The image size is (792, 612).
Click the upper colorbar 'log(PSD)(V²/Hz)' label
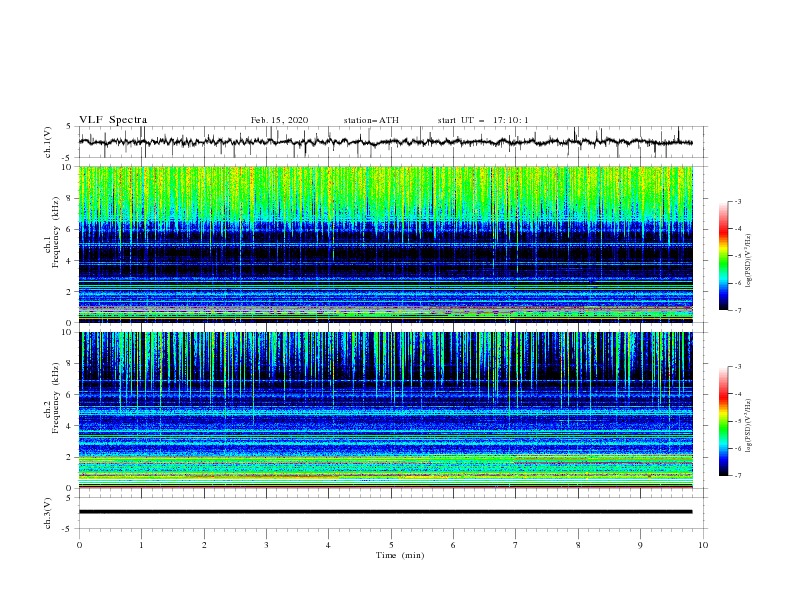click(749, 261)
